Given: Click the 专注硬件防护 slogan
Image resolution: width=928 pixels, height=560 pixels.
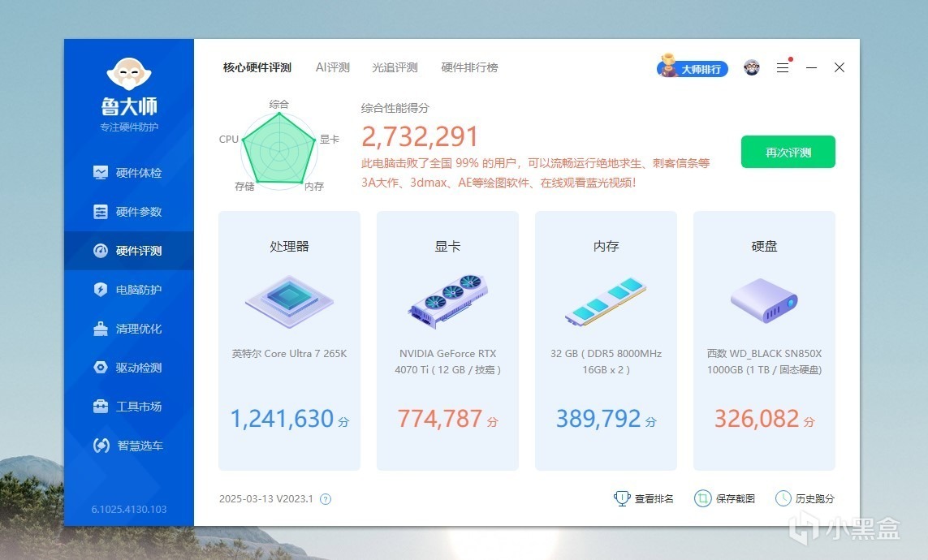Looking at the screenshot, I should click(129, 127).
